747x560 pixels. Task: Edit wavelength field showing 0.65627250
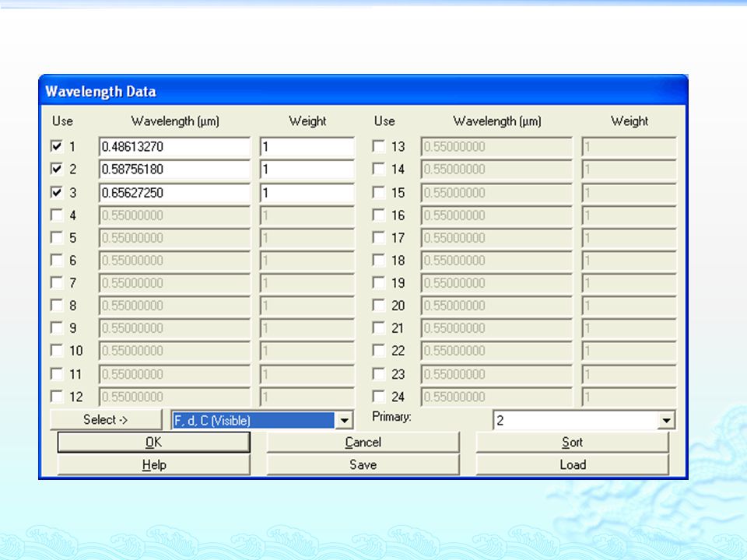(x=174, y=193)
